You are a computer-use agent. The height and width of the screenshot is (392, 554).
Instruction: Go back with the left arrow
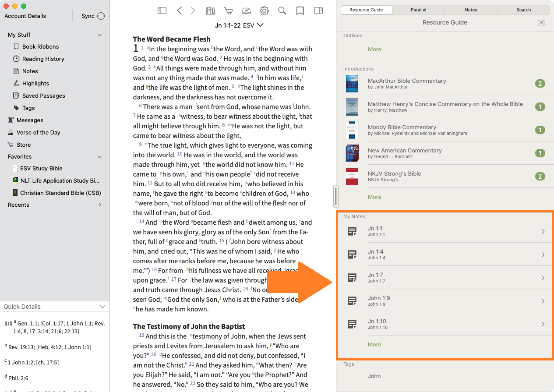179,11
